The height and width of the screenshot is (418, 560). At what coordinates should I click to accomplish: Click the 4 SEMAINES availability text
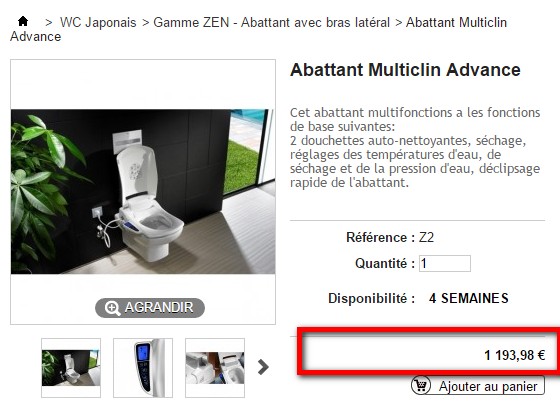point(469,298)
